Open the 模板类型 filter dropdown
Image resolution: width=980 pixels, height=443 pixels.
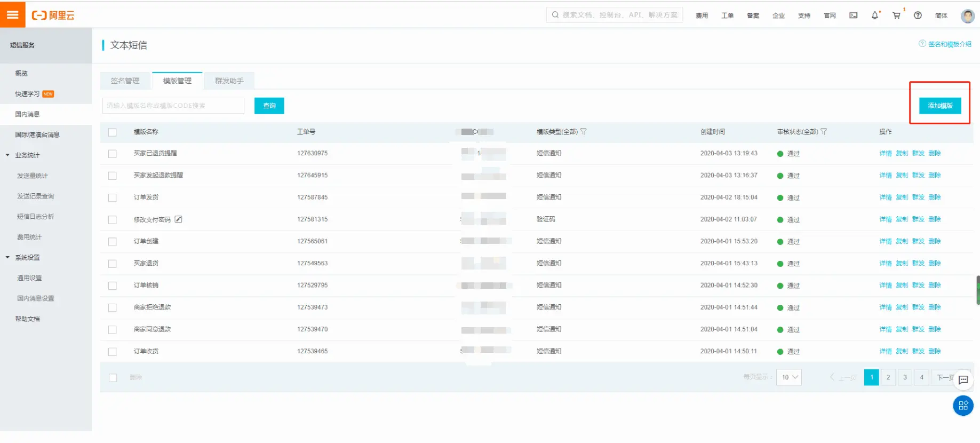click(x=584, y=132)
